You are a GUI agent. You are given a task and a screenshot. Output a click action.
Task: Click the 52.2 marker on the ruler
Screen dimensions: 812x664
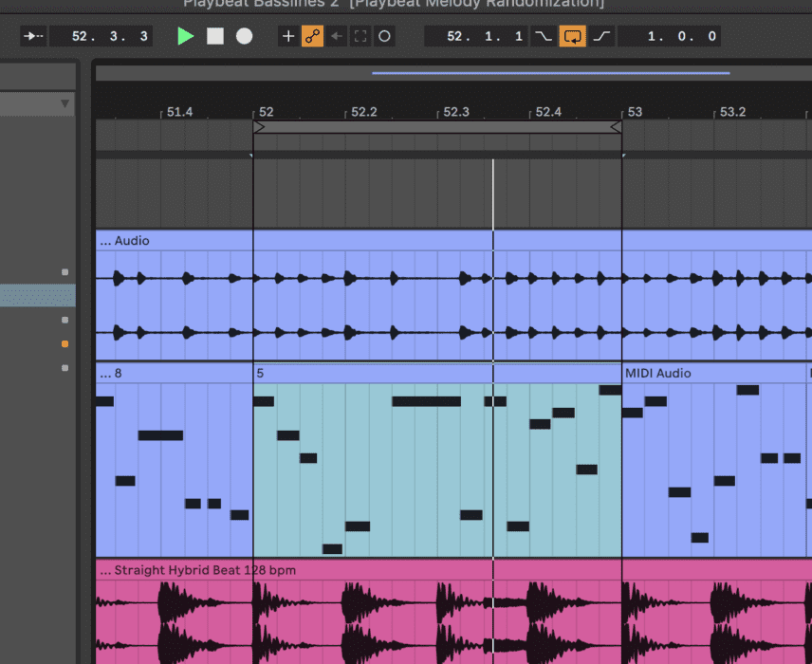[x=364, y=112]
